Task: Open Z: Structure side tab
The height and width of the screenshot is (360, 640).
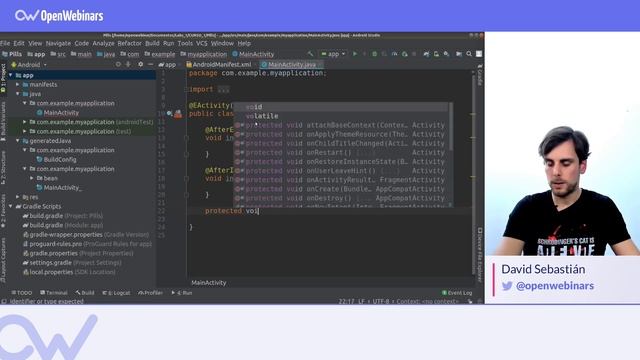Action: 3,167
